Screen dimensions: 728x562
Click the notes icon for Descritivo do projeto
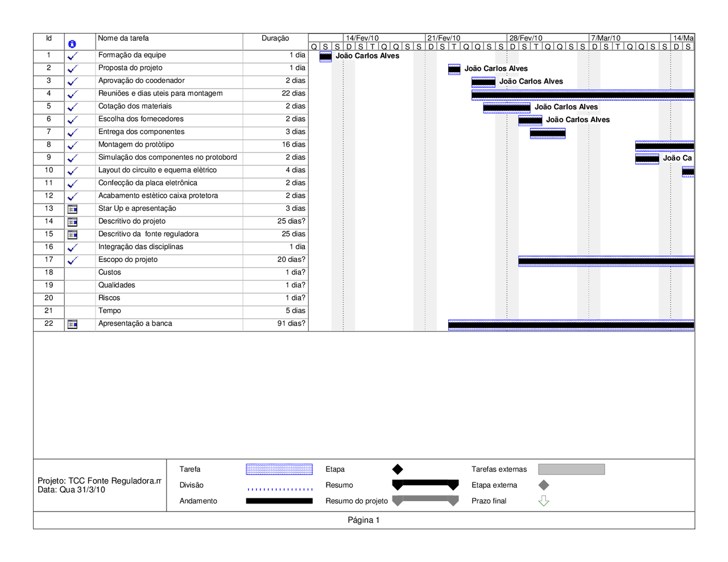(73, 222)
